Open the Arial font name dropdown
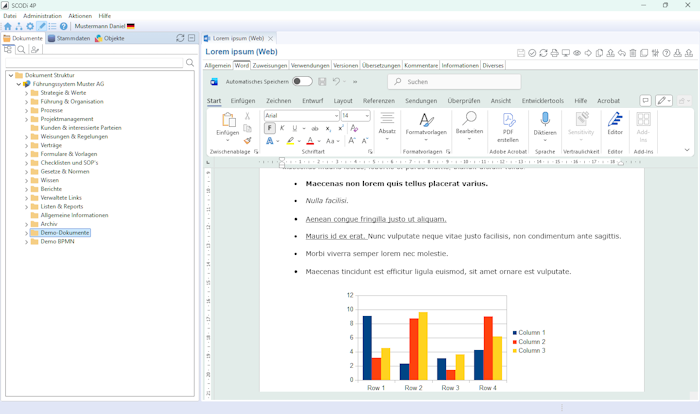Viewport: 700px width, 414px height. coord(336,116)
